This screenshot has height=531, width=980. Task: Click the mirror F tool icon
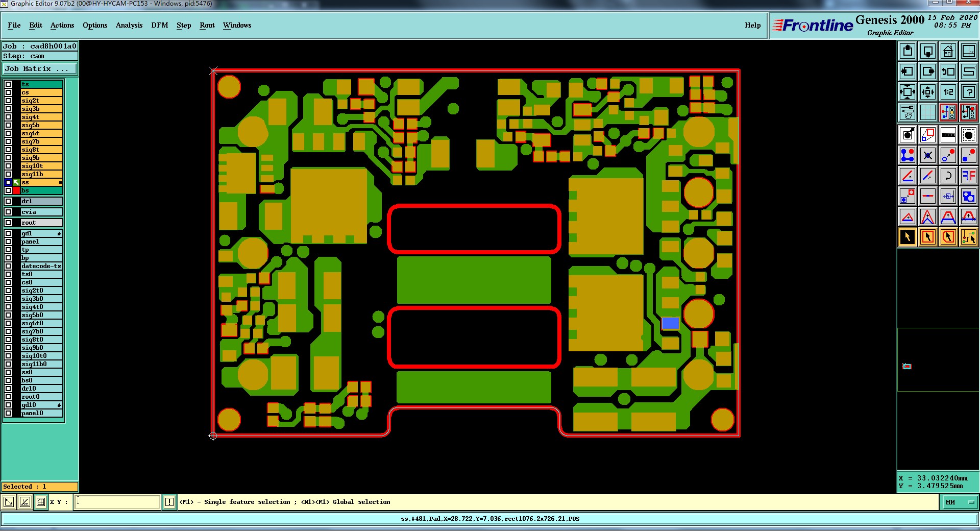click(x=969, y=176)
